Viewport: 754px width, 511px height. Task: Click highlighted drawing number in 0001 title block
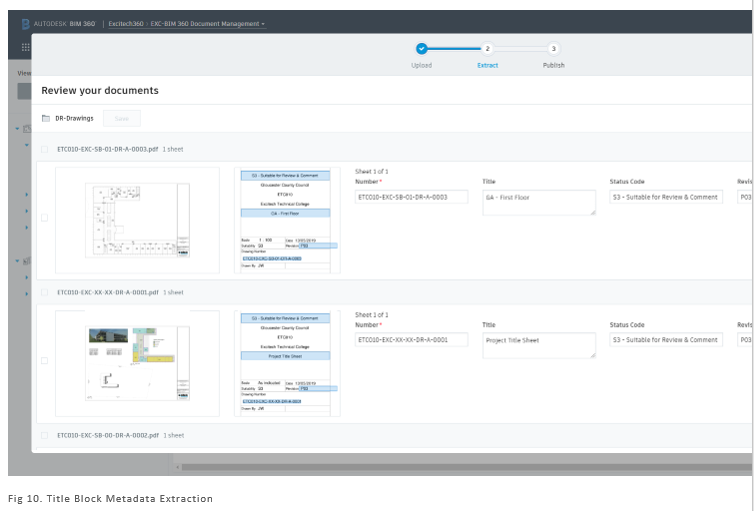click(272, 401)
